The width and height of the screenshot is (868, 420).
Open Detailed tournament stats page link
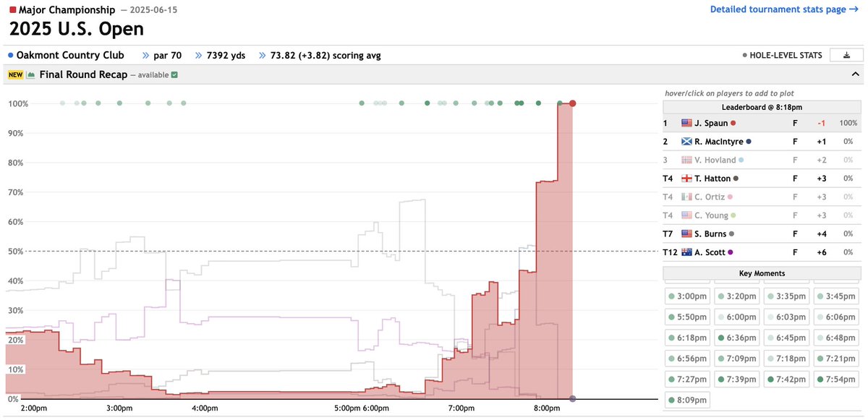point(784,9)
